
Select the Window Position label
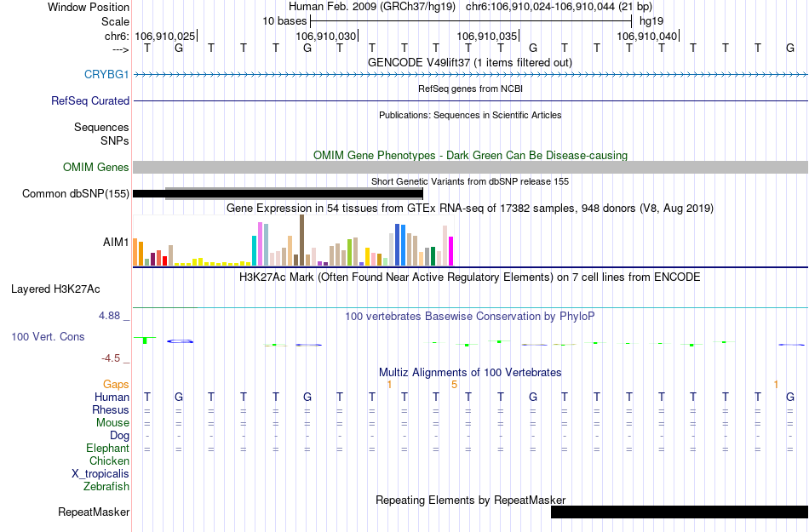89,7
